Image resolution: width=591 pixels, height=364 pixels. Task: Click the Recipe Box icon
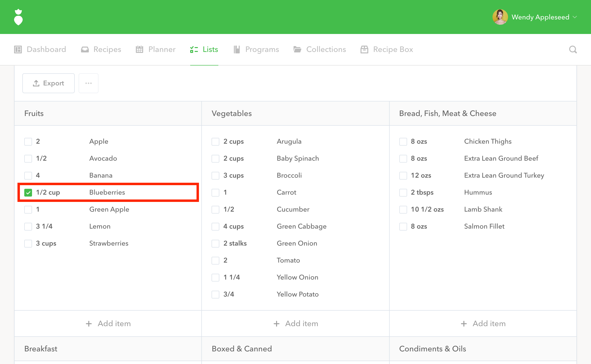coord(364,50)
